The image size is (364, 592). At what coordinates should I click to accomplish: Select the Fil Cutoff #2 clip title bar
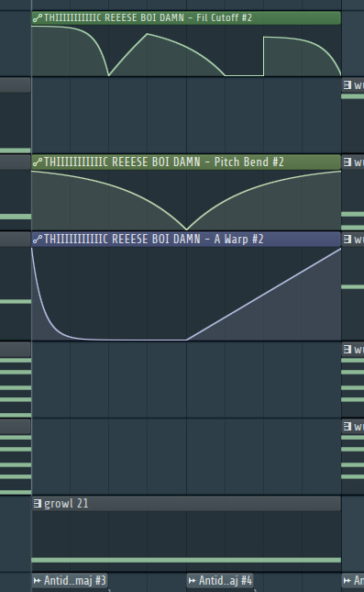[186, 17]
